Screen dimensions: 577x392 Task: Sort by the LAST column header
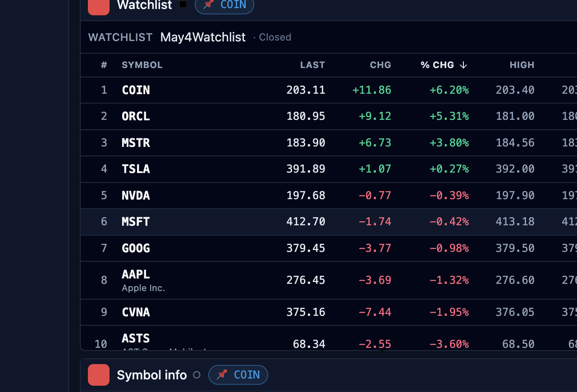point(312,65)
